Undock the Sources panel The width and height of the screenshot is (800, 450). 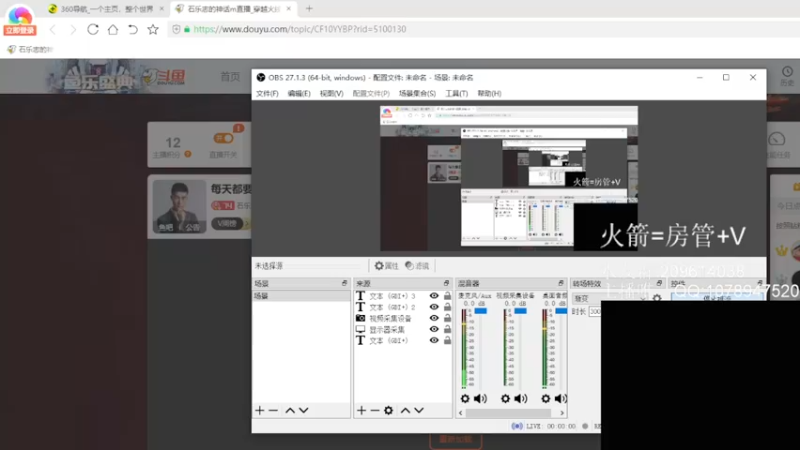[446, 283]
